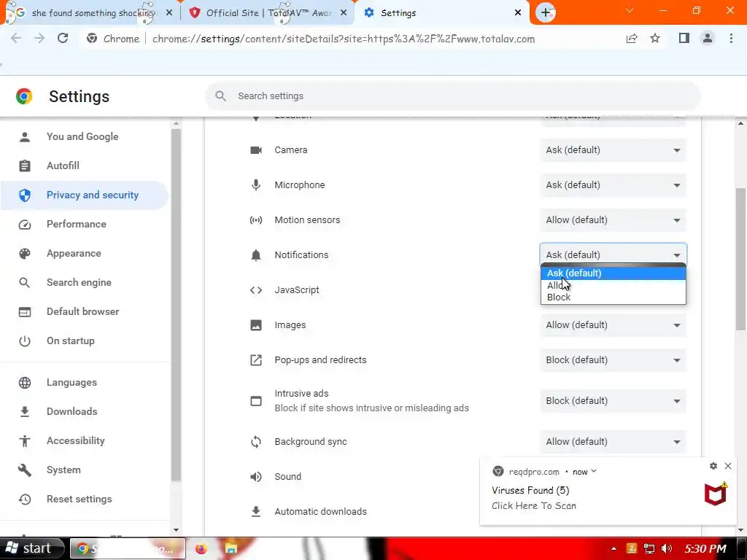Open the Images permission dropdown
This screenshot has height=560, width=747.
(613, 324)
